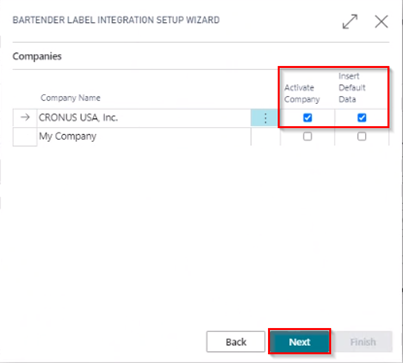
Task: Click the Company Name column header
Action: [70, 98]
